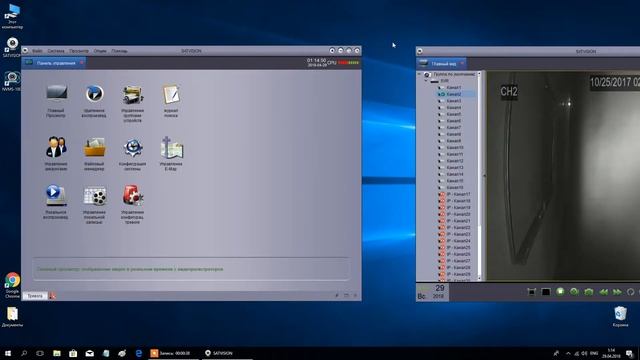Open the Этот компьютер desktop icon
The height and width of the screenshot is (360, 640).
point(12,17)
